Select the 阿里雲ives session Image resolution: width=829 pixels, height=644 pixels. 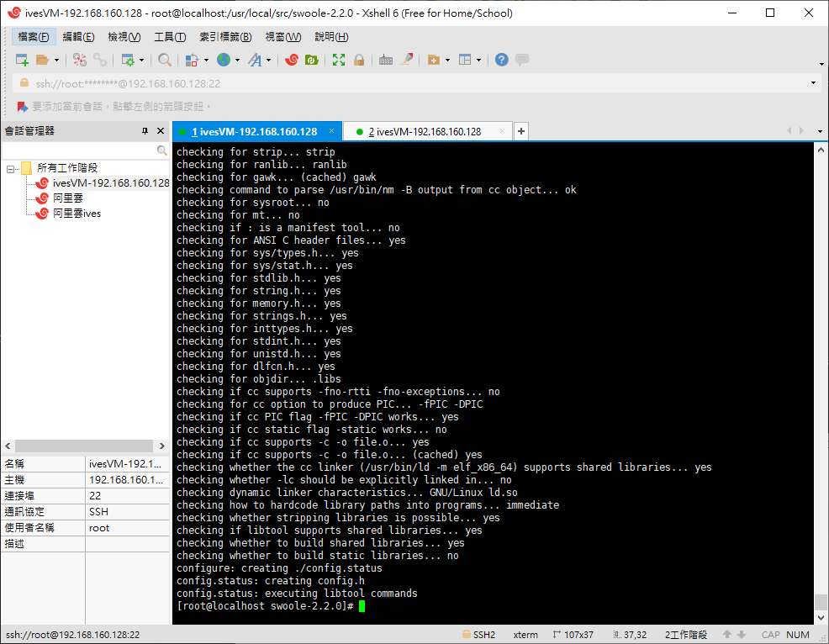click(x=77, y=214)
